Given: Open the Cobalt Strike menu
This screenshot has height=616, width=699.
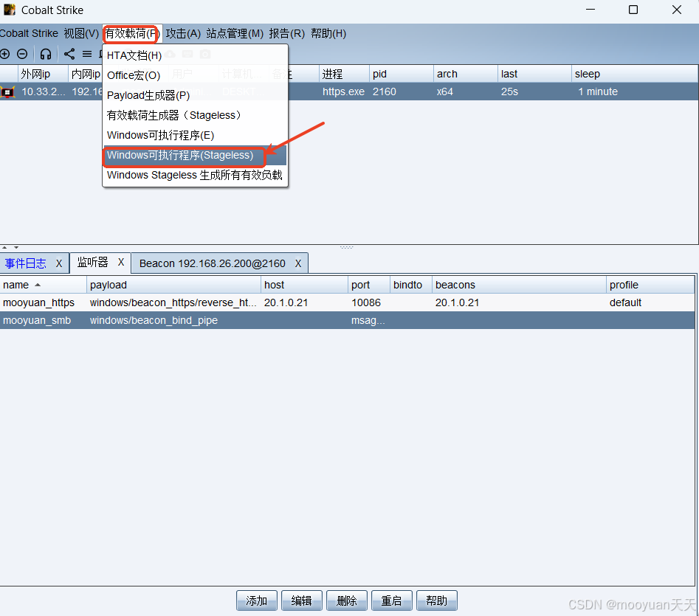Looking at the screenshot, I should (29, 34).
